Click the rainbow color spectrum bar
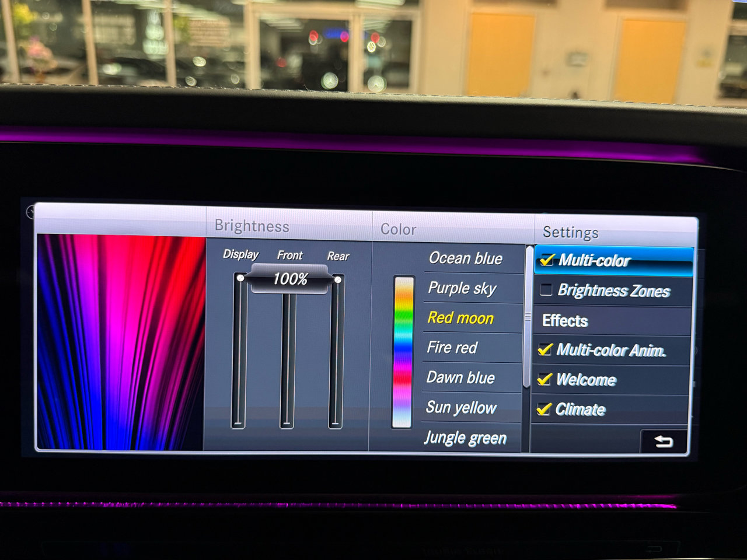Screen dimensions: 747x560 click(x=403, y=352)
